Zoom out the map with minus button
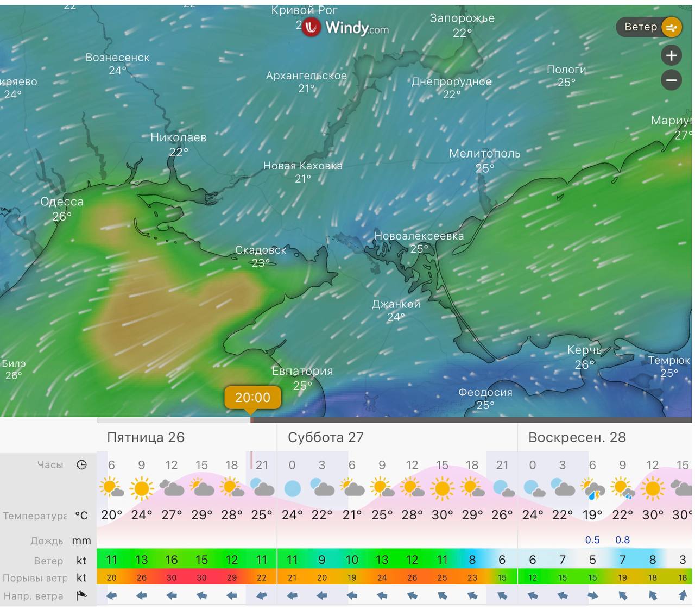The width and height of the screenshot is (695, 616). coord(672,80)
